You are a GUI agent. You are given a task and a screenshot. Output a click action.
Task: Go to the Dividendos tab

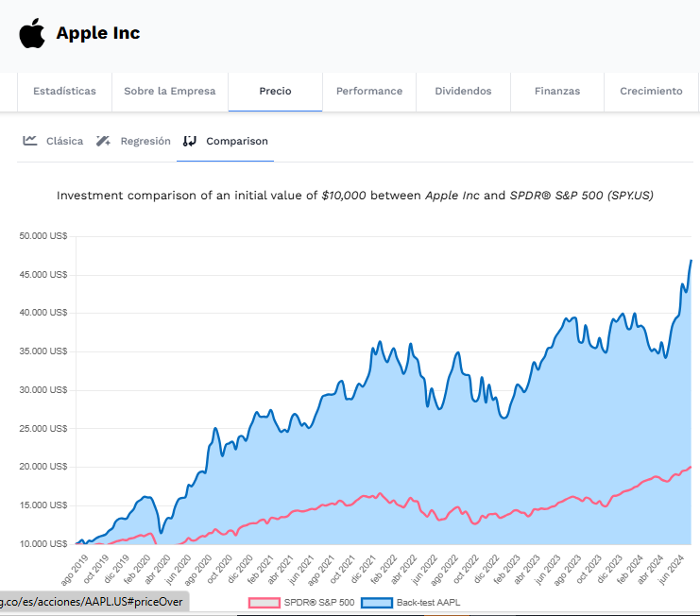coord(463,91)
